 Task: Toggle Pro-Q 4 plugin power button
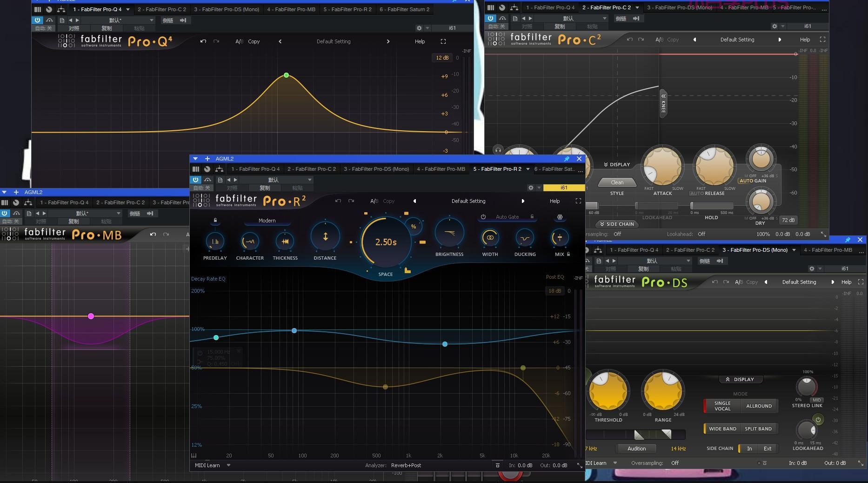37,20
